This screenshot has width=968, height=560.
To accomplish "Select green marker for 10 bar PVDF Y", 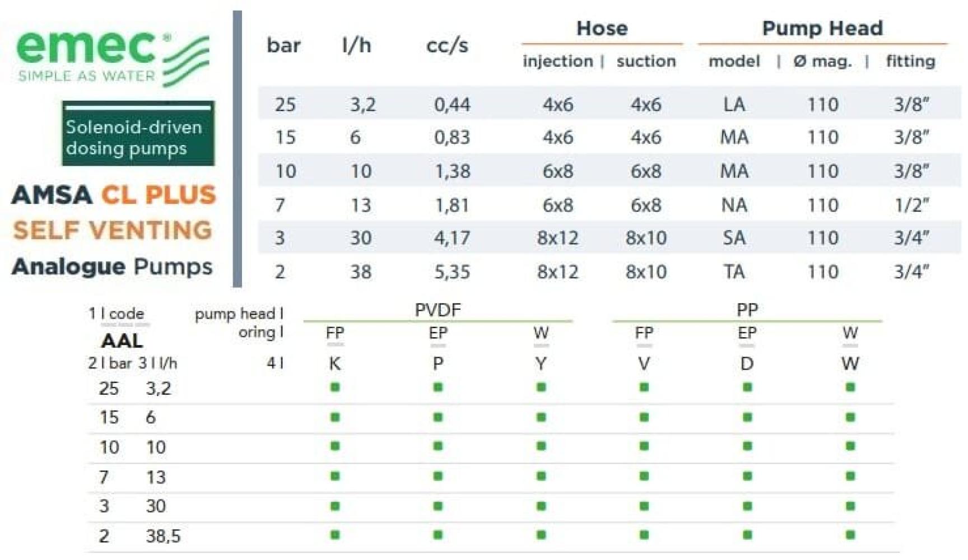I will coord(541,446).
